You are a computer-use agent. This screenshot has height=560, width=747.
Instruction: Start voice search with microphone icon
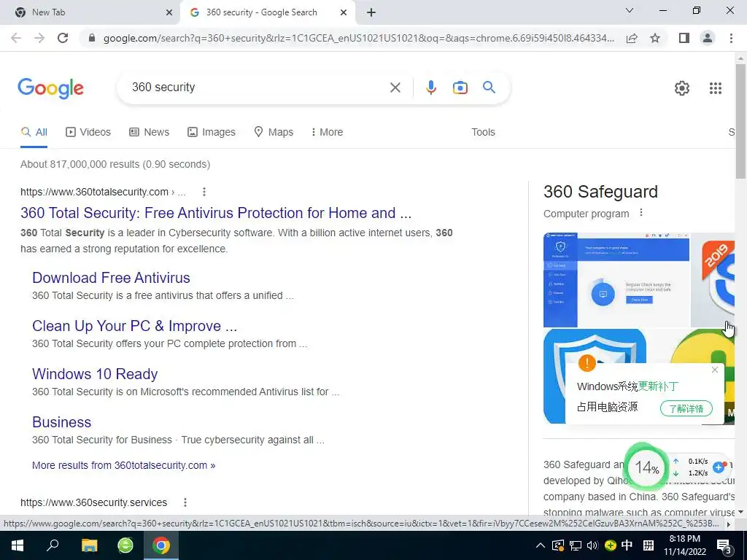(430, 87)
